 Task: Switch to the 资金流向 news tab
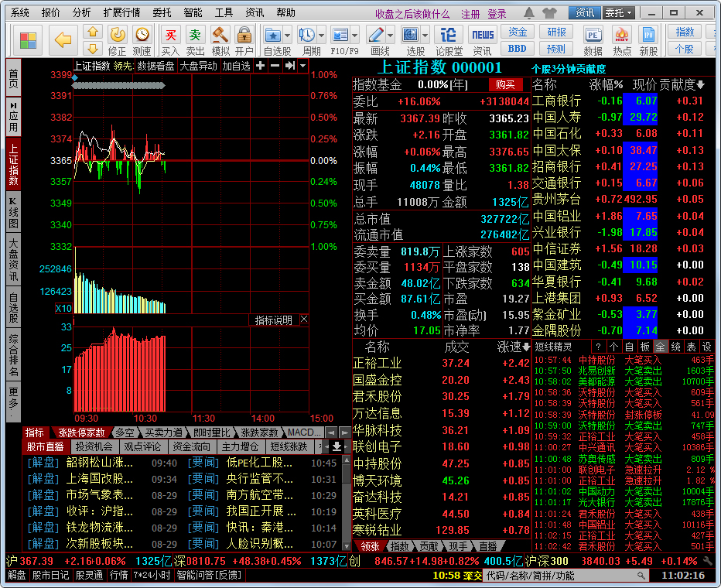(x=191, y=446)
